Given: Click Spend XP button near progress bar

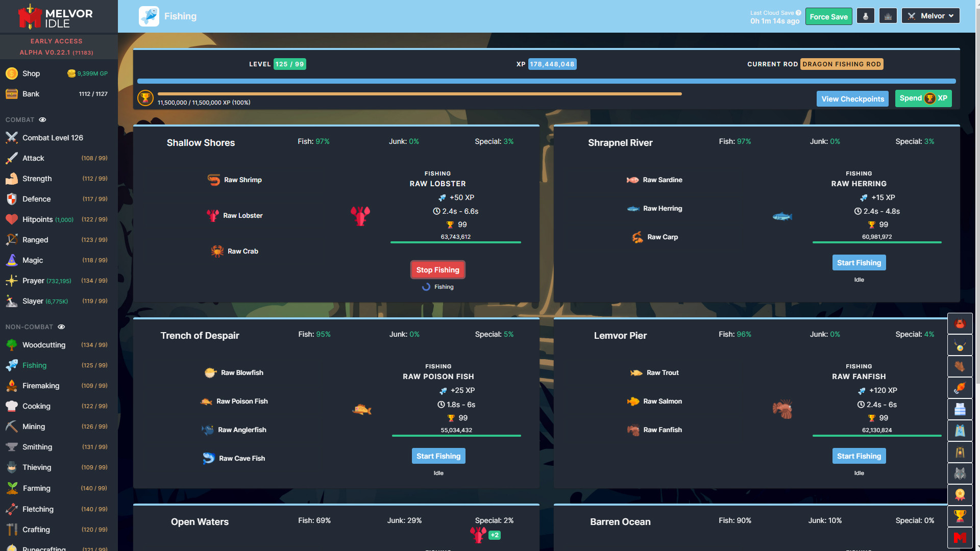Looking at the screenshot, I should [x=924, y=98].
